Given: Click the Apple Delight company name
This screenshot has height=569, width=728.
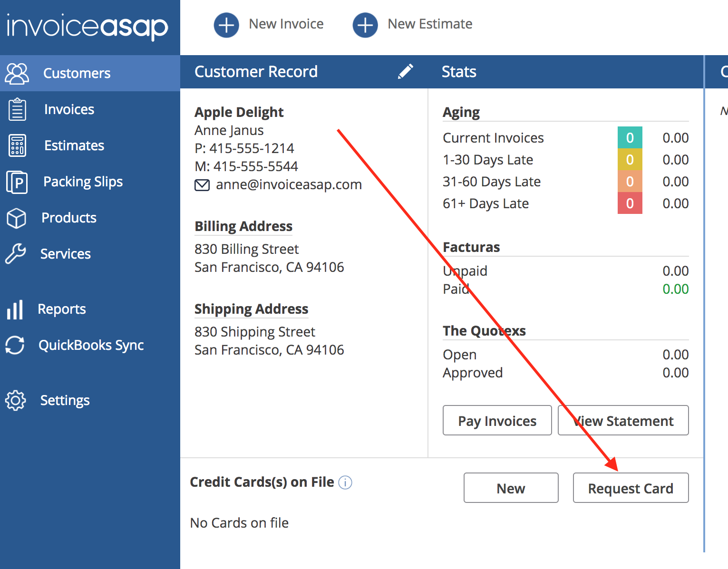Looking at the screenshot, I should 239,112.
